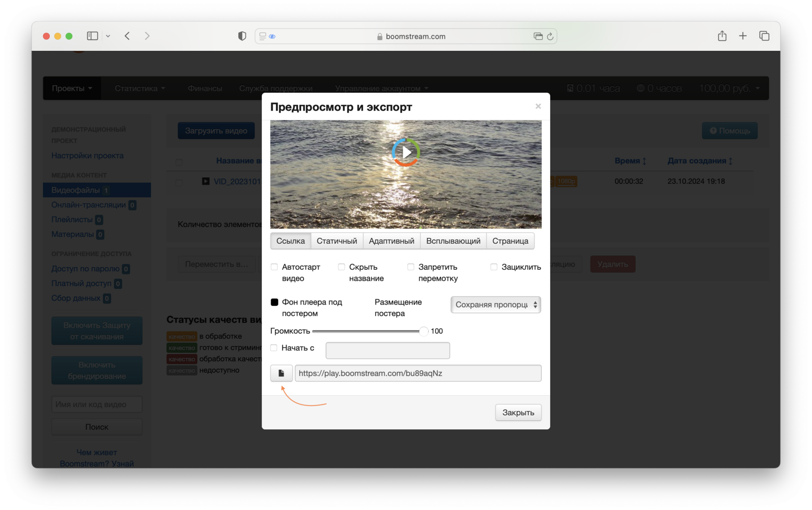Viewport: 812px width, 510px height.
Task: Enable Автостарт видео checkbox
Action: [275, 267]
